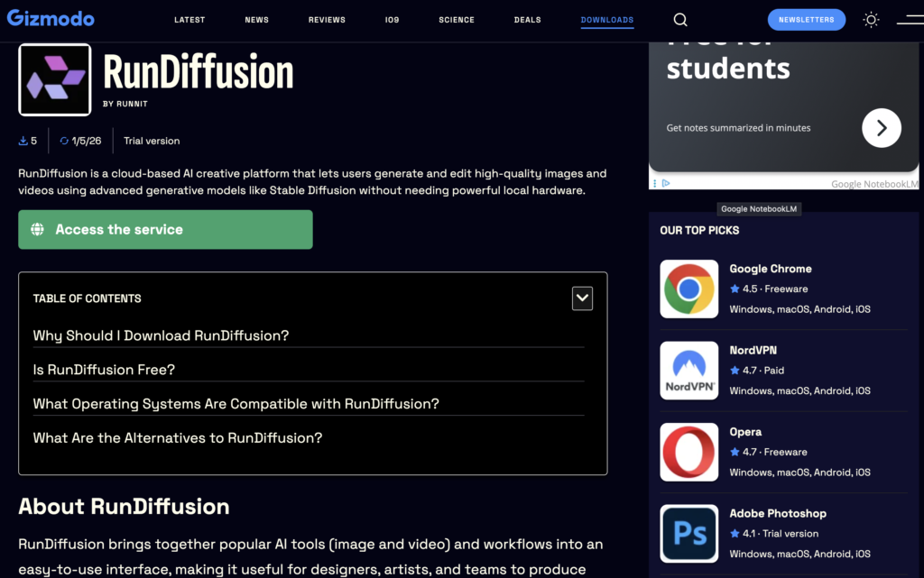Open the IO9 nav item
This screenshot has width=924, height=578.
click(x=392, y=20)
